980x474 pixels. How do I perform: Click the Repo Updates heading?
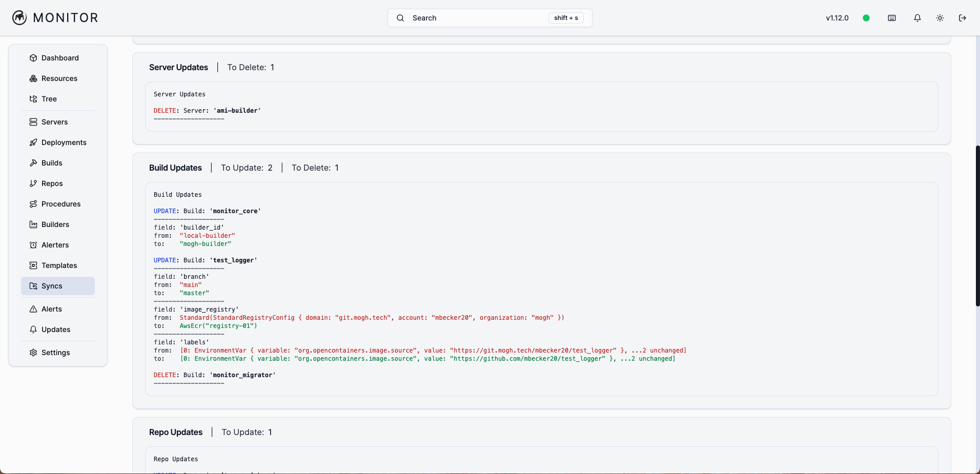[x=176, y=432]
